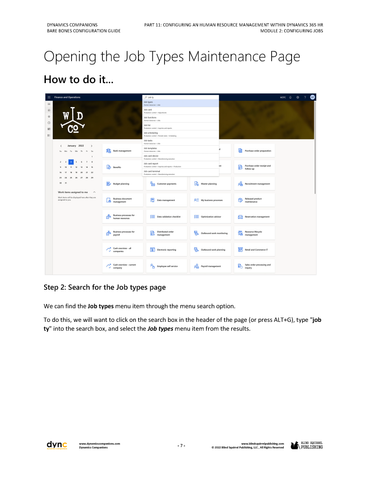Open Sales order processing and inquiry tile
The image size is (370, 480).
coord(254,266)
